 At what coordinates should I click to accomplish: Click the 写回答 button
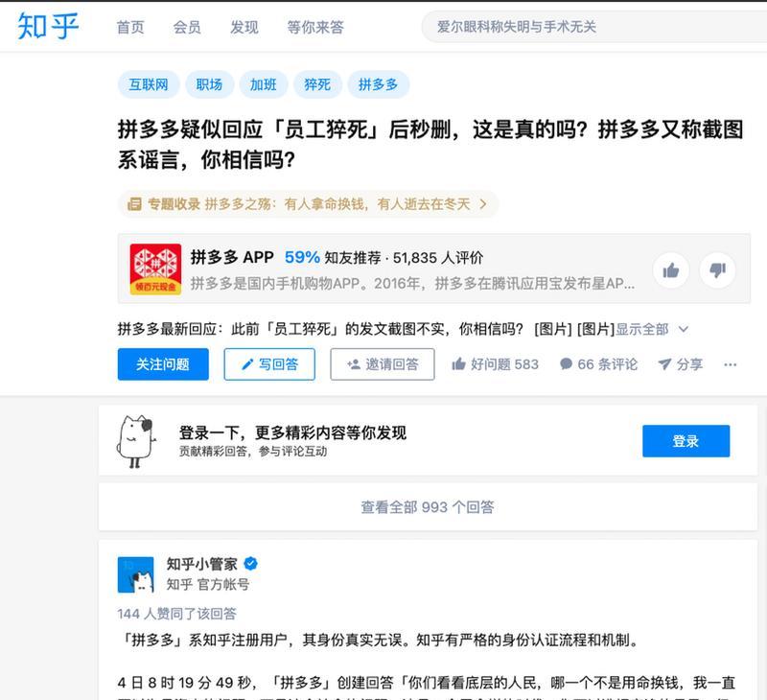269,364
